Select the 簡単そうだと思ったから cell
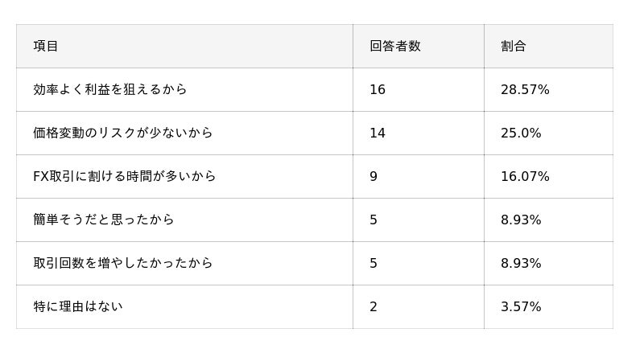Screen dimensions: 644x353 (103, 220)
